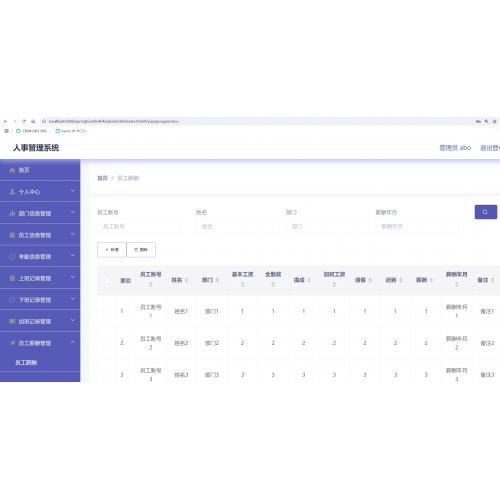Image resolution: width=500 pixels, height=500 pixels.
Task: Sort by the 姓名 column sort icon
Action: click(x=186, y=280)
